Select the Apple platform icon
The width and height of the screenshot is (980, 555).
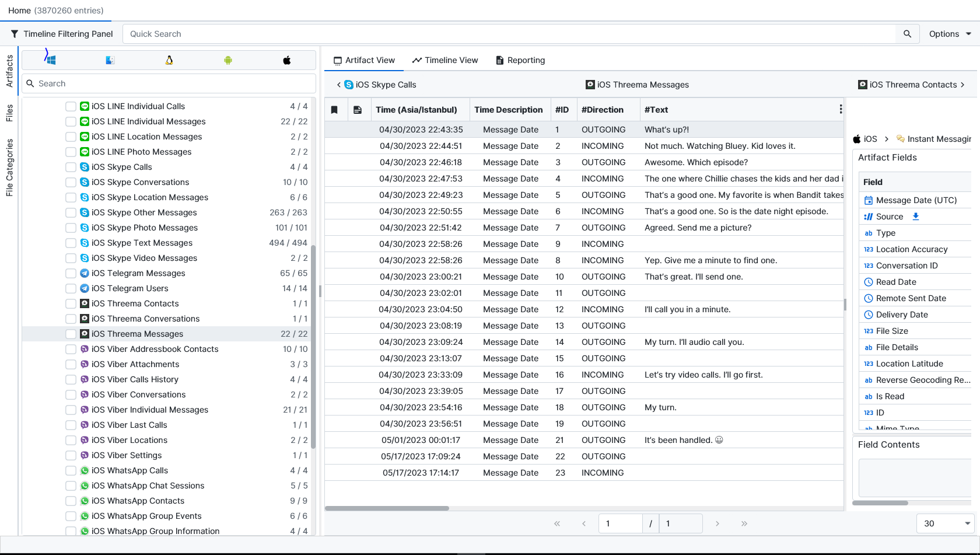(286, 60)
